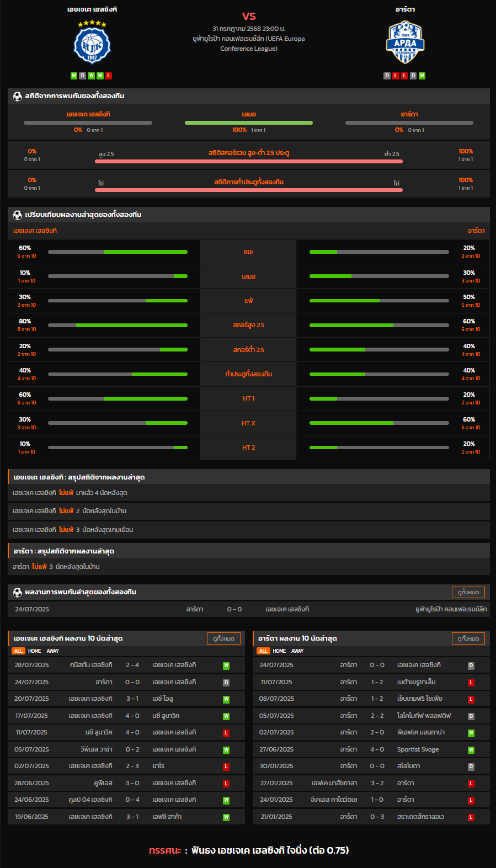Screen dimensions: 496x868
Task: Click the HJK Helsinki team name at top left
Action: (92, 9)
